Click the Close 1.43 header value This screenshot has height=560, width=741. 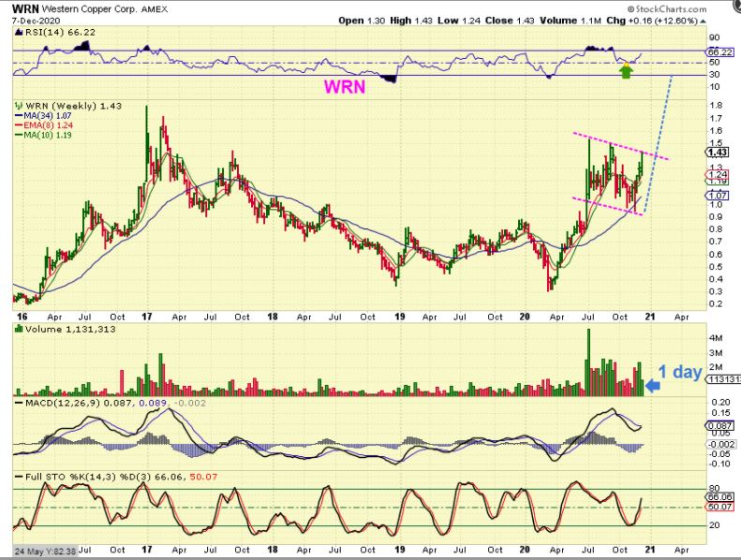pyautogui.click(x=510, y=21)
